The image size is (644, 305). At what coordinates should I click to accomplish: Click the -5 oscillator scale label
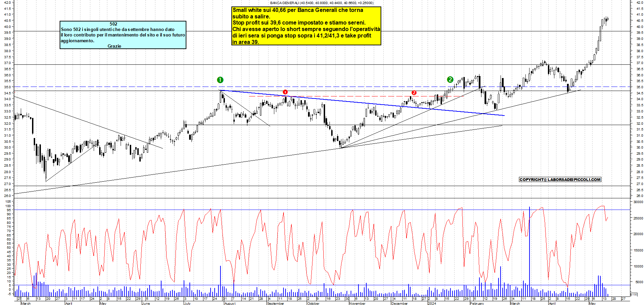pos(9,294)
